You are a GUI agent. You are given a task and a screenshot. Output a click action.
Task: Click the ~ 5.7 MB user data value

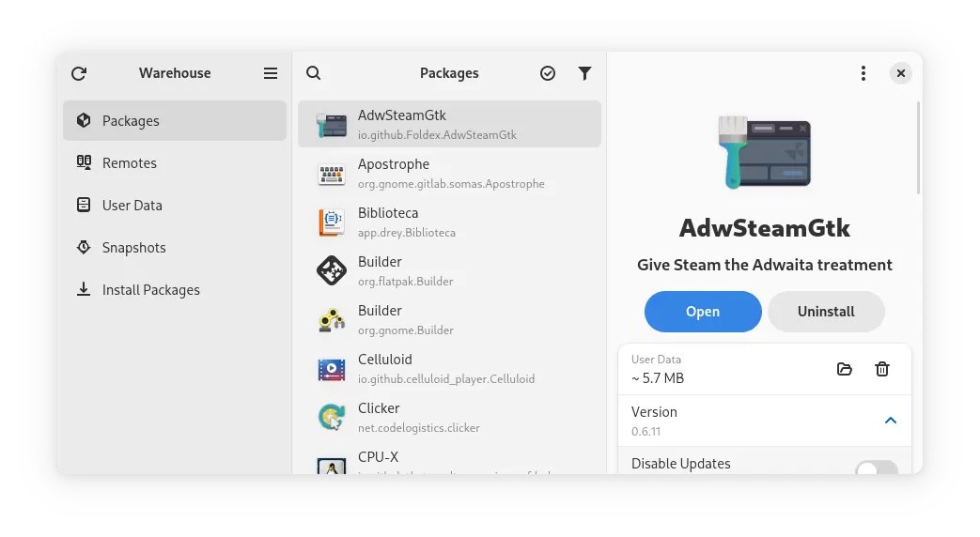(658, 377)
